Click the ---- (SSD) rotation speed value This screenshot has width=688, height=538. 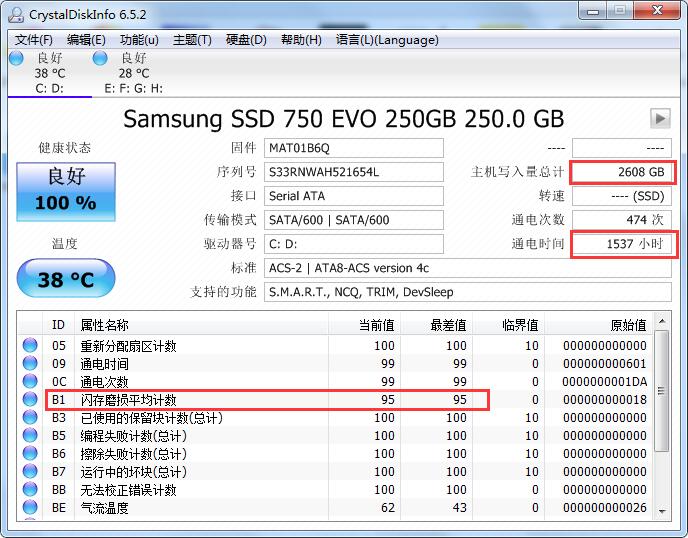click(622, 196)
